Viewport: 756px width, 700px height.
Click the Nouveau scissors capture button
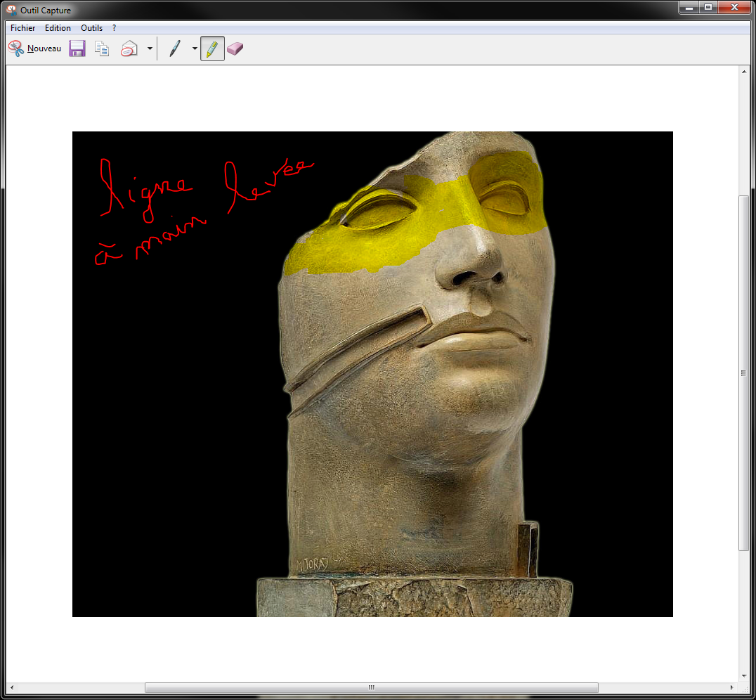tap(34, 48)
